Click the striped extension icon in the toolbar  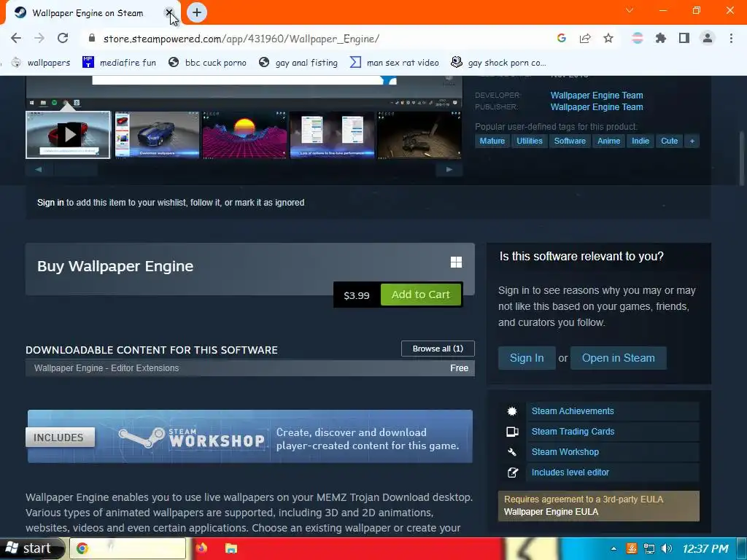coord(637,38)
